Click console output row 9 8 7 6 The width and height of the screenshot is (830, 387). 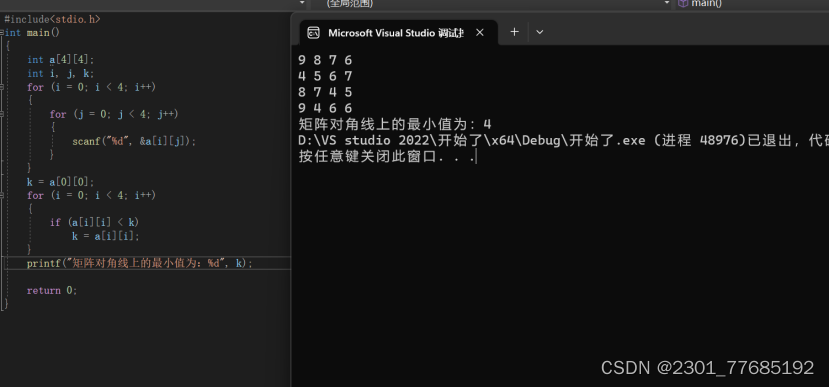325,60
